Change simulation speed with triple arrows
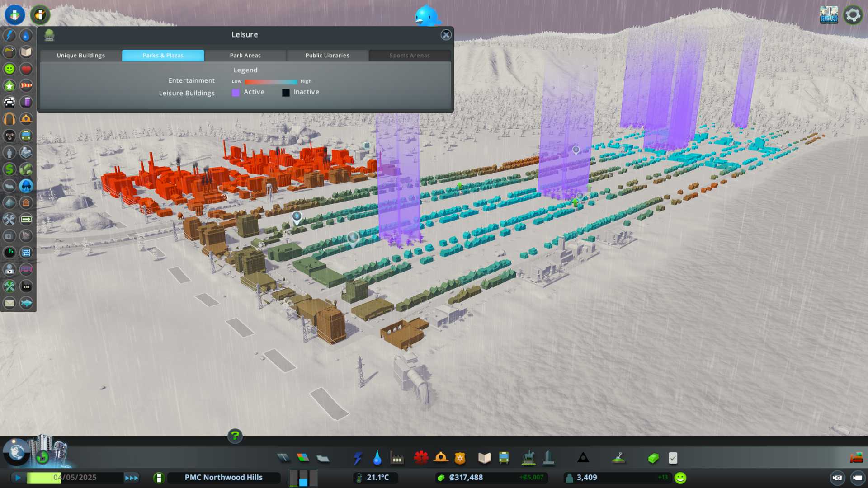868x488 pixels. [x=132, y=478]
